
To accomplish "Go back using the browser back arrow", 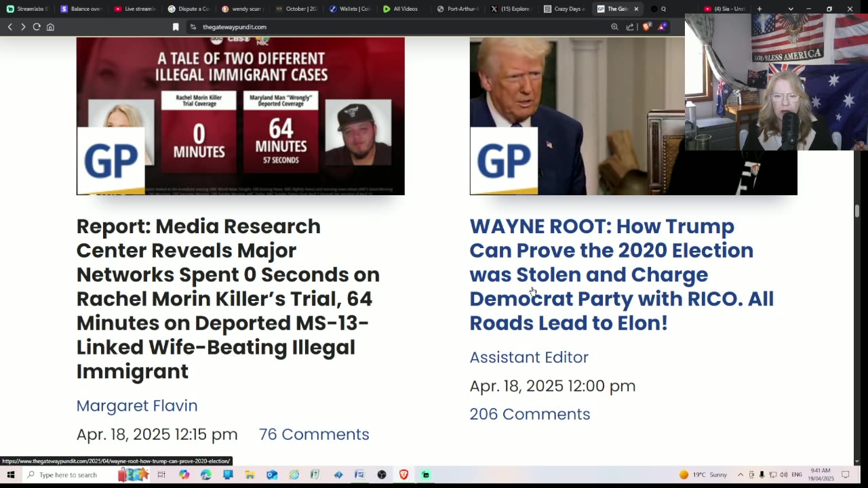I will click(9, 27).
